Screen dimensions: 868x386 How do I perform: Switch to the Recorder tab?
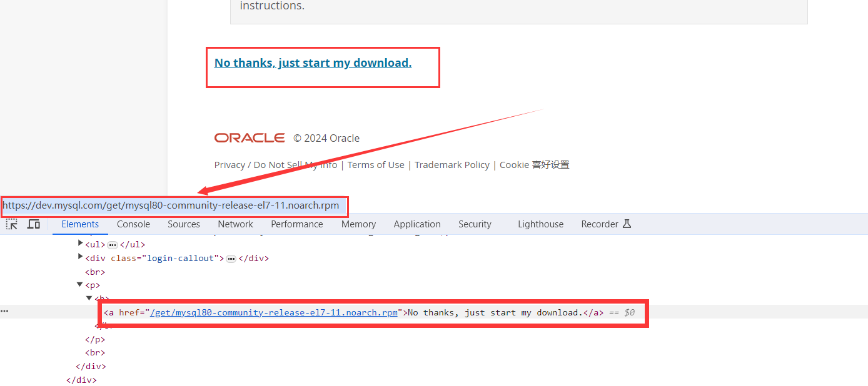tap(606, 224)
